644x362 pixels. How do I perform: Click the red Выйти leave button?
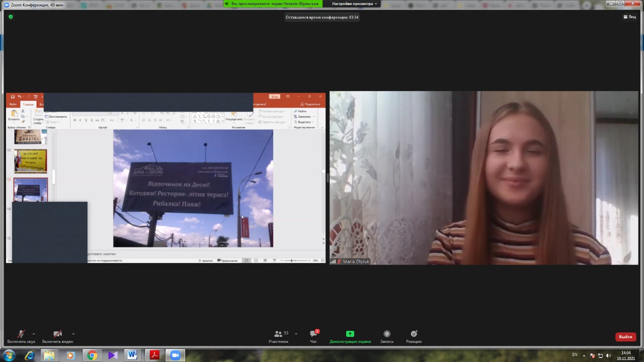point(625,337)
